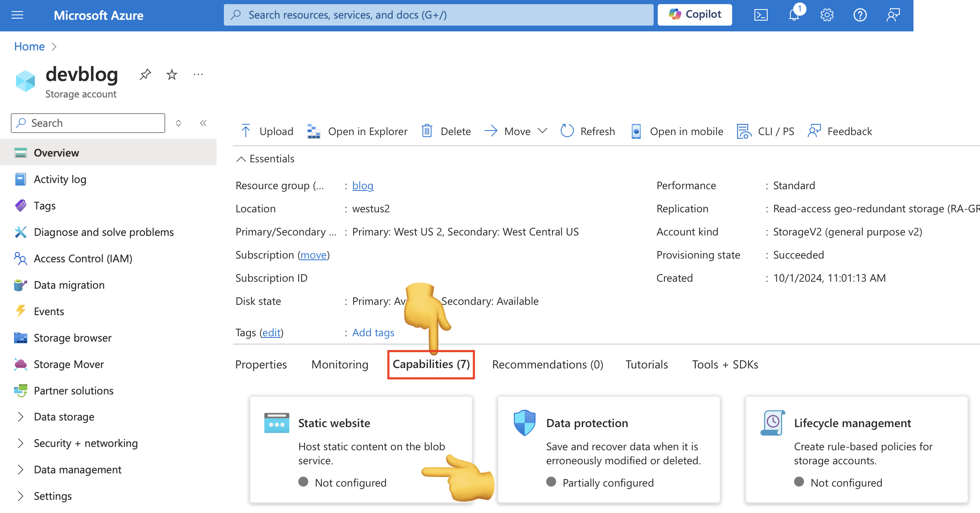Collapse the Essentials section
Screen dimensions: 980x513
241,159
